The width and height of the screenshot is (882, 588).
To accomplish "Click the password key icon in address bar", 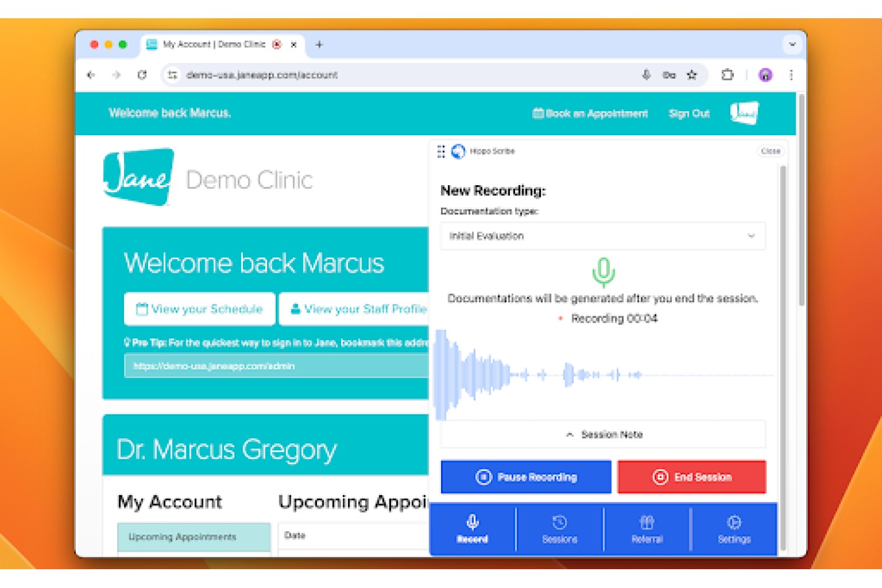I will pos(669,75).
